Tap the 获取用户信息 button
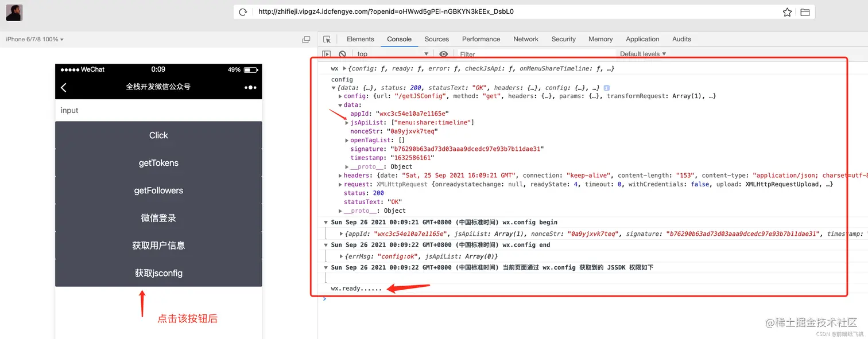 point(158,246)
